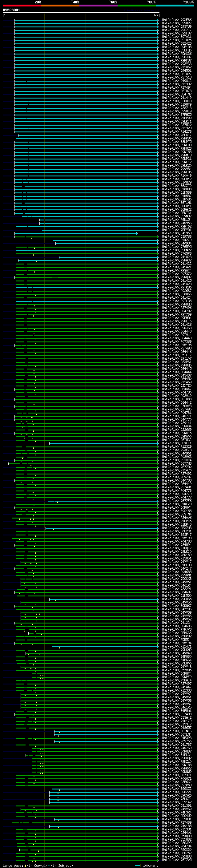Select hit UniRef100_B8XLF1
This screenshot has width=197, height=868.
[176, 443]
